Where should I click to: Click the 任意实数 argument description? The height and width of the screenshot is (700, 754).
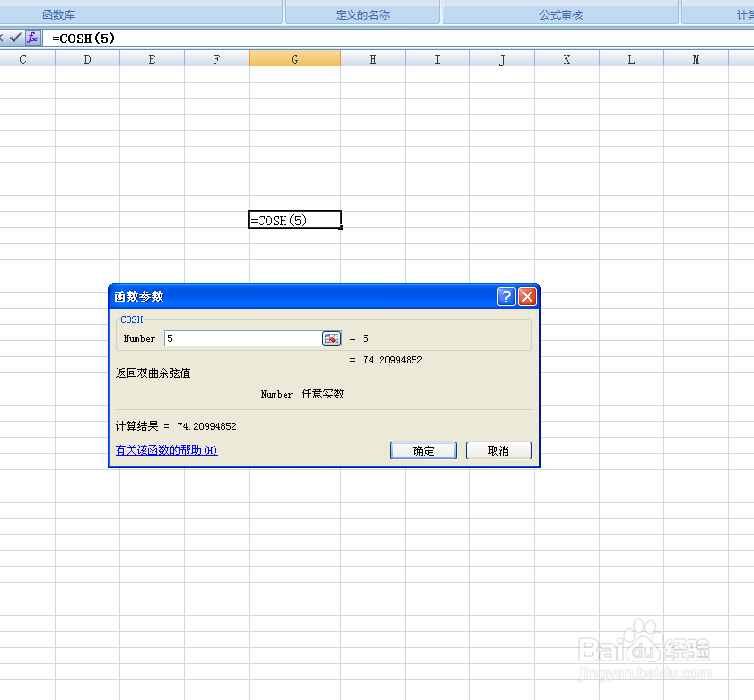[322, 394]
